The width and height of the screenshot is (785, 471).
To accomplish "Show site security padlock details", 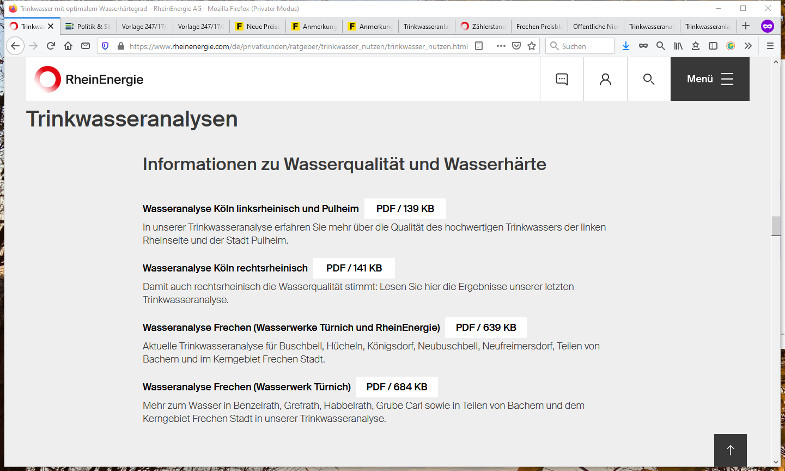I will tap(120, 46).
